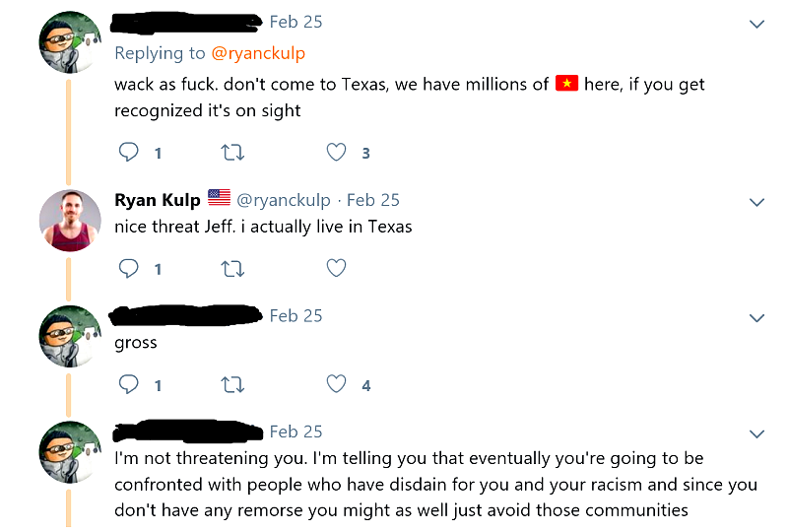The image size is (788, 532).
Task: Click Ryan Kulp's profile photo
Action: point(70,221)
